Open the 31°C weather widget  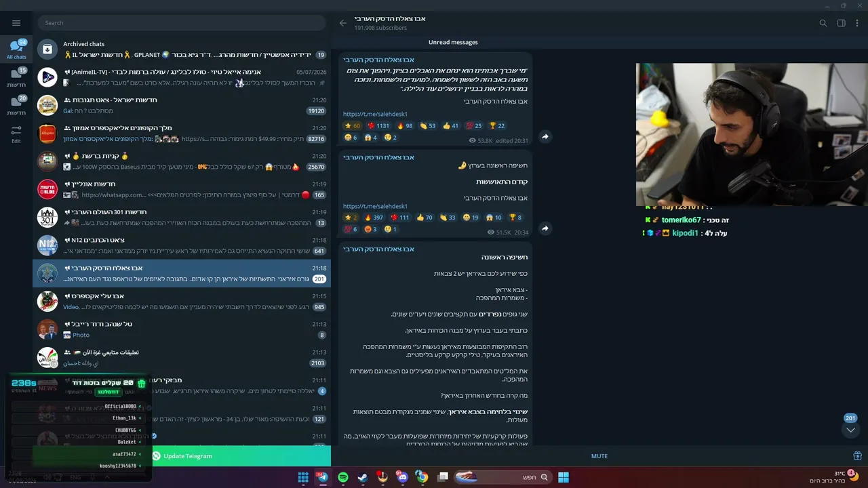(834, 476)
